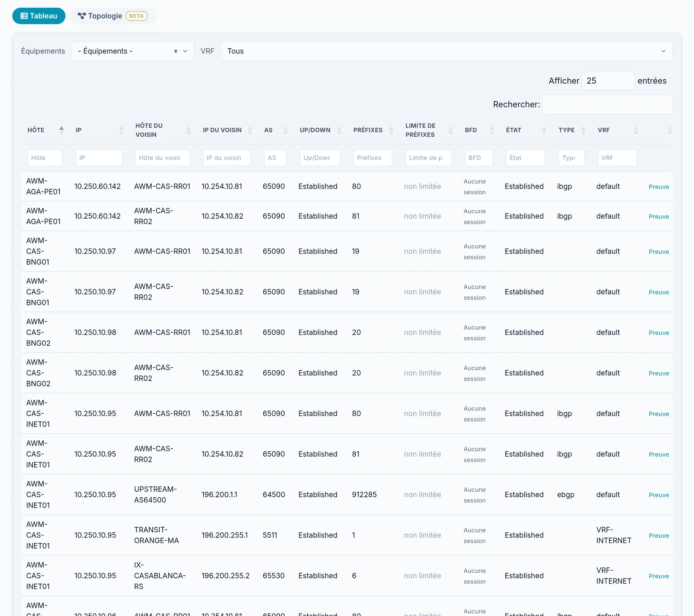Click the Préfixes filter input
Image resolution: width=694 pixels, height=616 pixels.
pos(373,158)
